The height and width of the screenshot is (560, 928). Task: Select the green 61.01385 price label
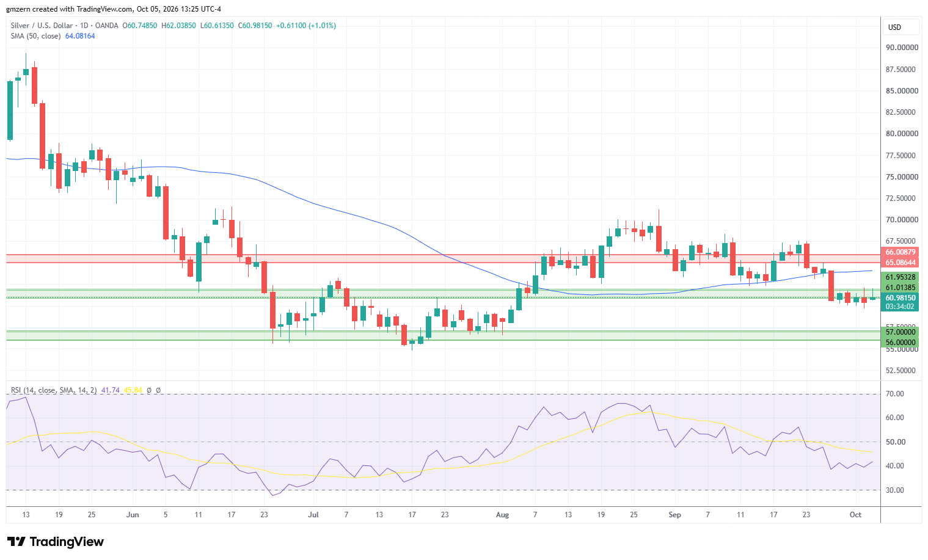900,288
